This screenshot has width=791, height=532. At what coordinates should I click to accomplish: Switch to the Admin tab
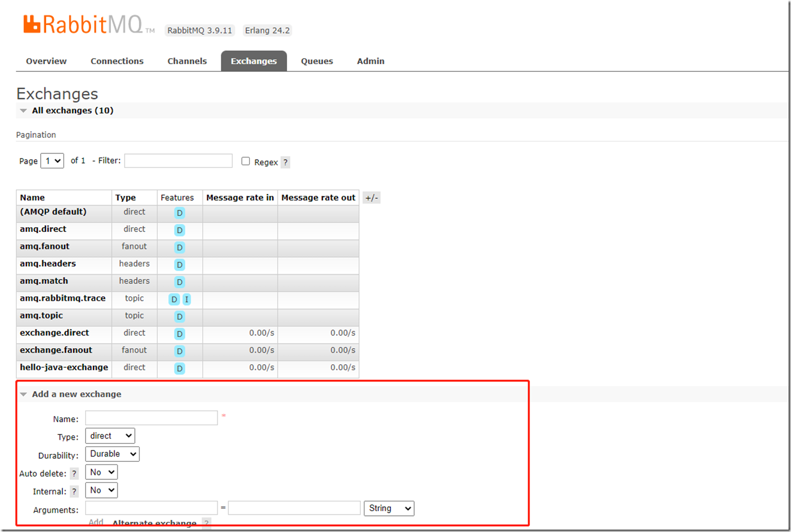pyautogui.click(x=371, y=61)
